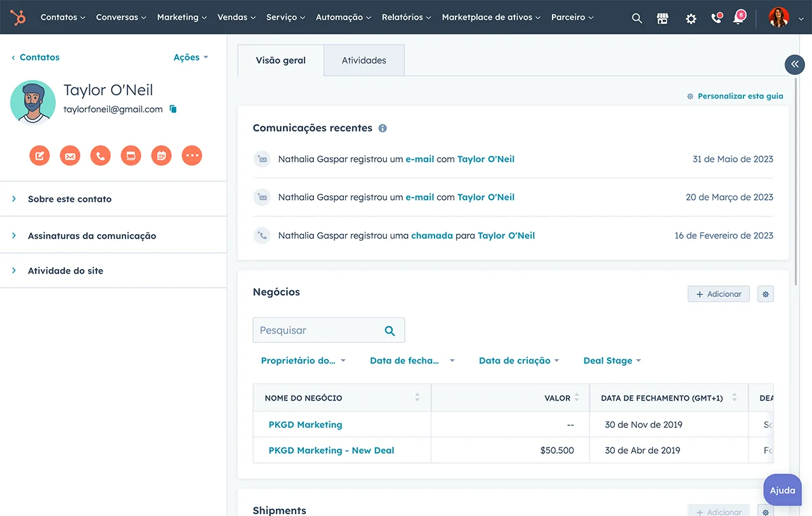Open the Vendas top menu
The height and width of the screenshot is (516, 812).
coord(237,17)
